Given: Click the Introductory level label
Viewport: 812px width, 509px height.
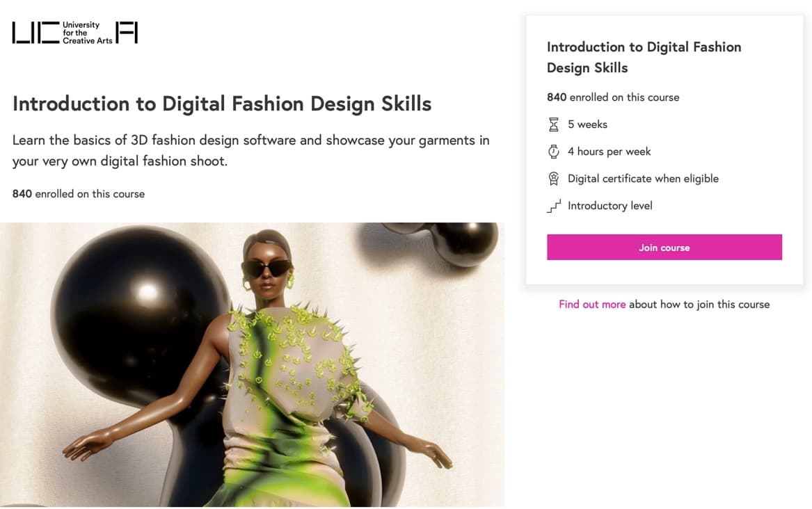Looking at the screenshot, I should pos(610,206).
